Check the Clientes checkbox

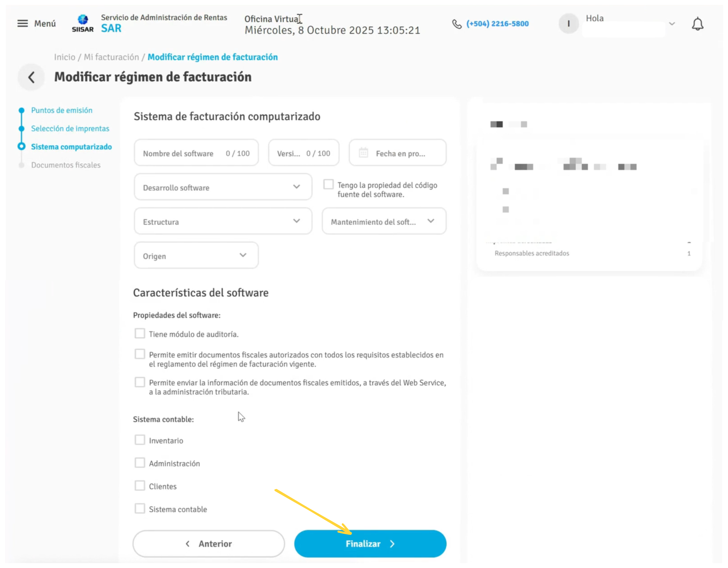(x=140, y=486)
